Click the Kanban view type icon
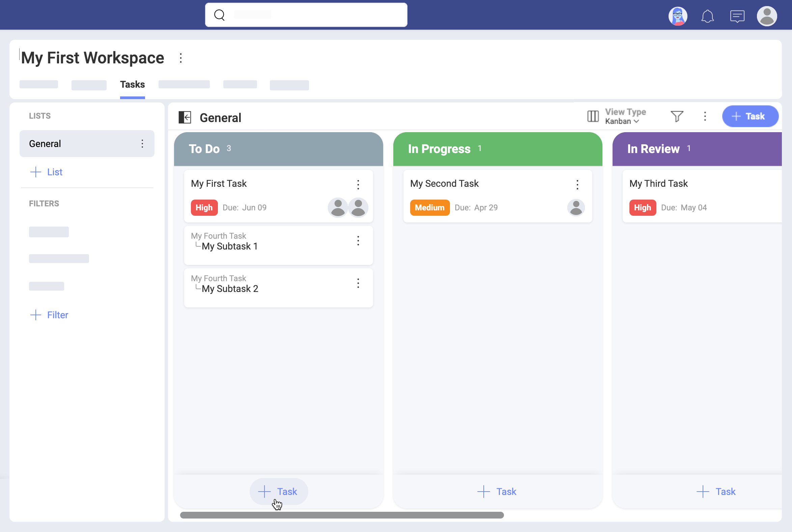Screen dimensions: 792x532 point(593,116)
